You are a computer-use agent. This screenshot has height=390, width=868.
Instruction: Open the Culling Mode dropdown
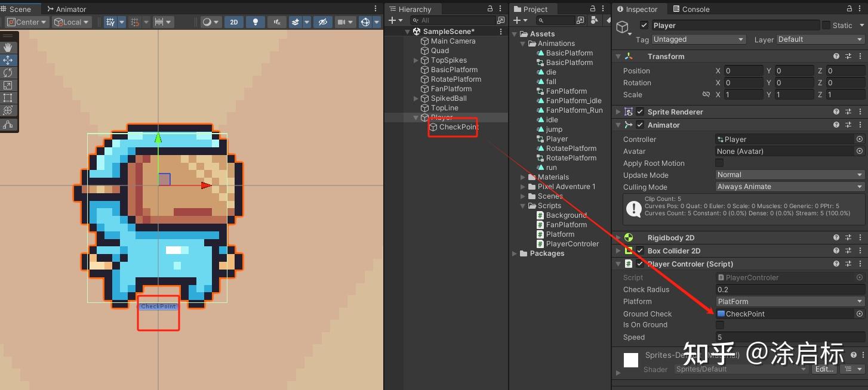coord(790,187)
